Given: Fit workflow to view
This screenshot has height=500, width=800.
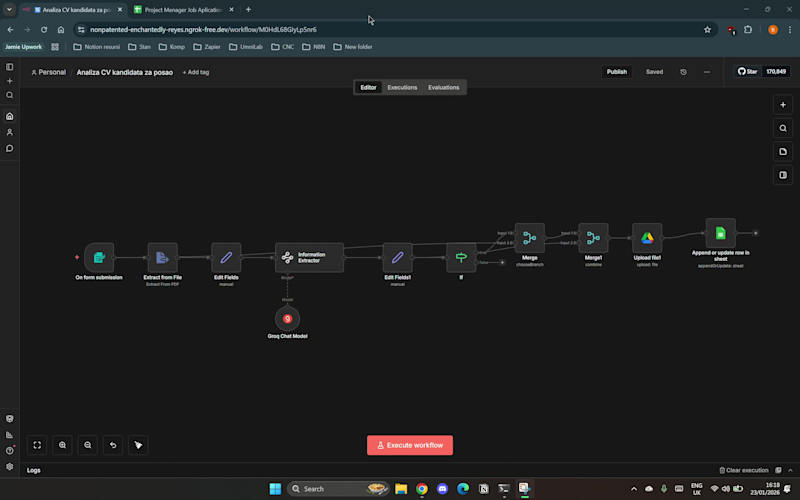Looking at the screenshot, I should pyautogui.click(x=37, y=445).
